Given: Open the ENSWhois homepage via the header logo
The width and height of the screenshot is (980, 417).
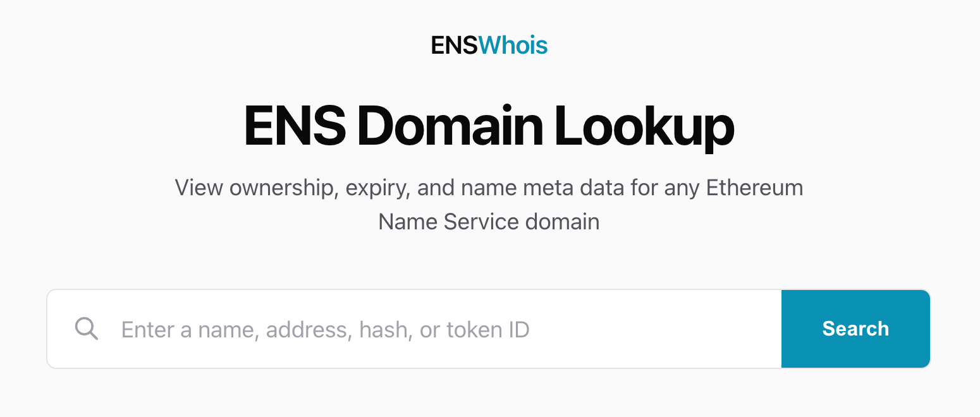Looking at the screenshot, I should coord(489,45).
